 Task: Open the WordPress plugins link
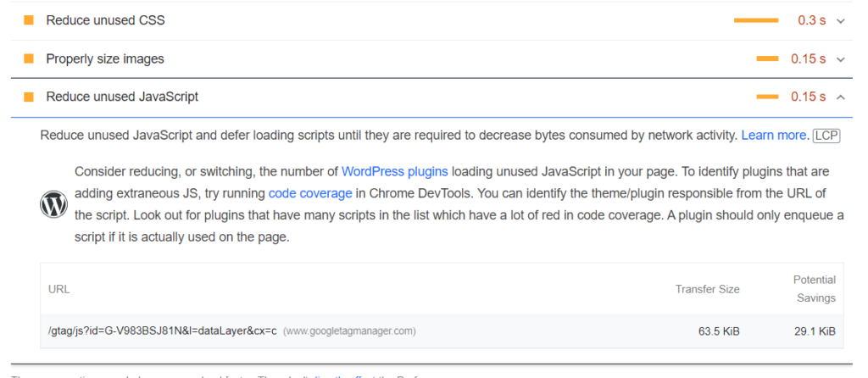394,171
